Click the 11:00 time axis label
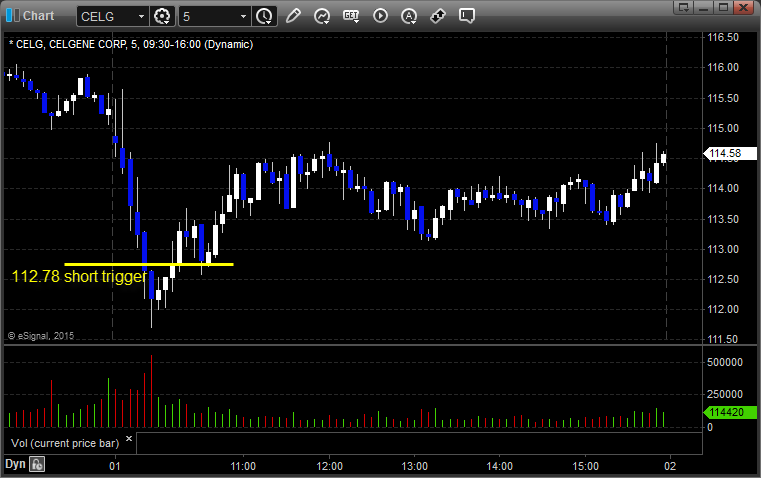761x478 pixels. click(243, 466)
